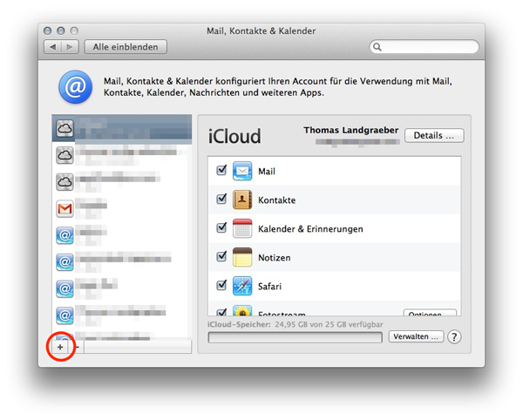Add a new account with the plus button

(x=60, y=347)
